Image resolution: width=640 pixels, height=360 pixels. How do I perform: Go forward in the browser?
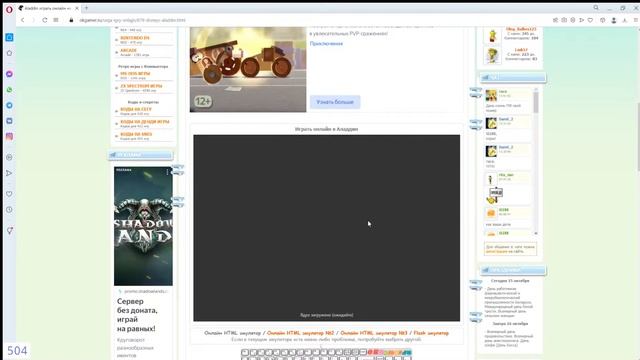(33, 20)
